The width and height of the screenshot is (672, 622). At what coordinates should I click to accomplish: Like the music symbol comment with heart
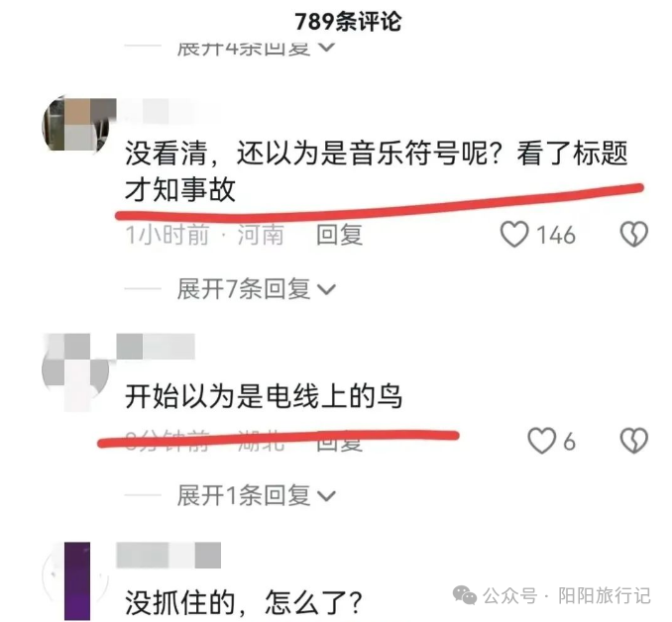click(x=514, y=235)
